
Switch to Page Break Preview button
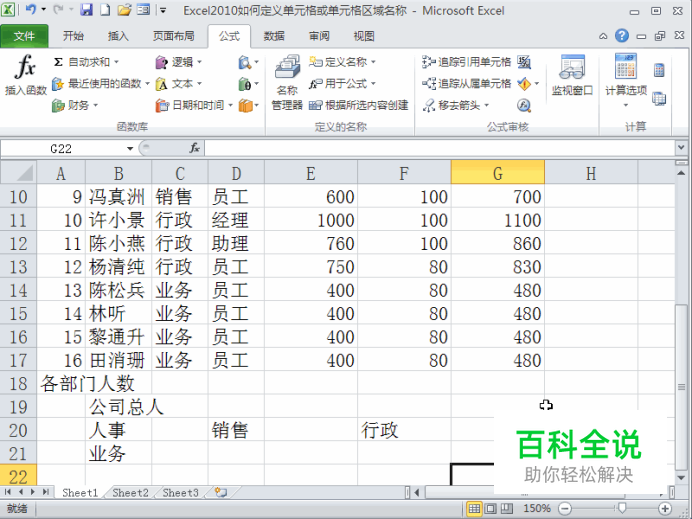click(507, 508)
